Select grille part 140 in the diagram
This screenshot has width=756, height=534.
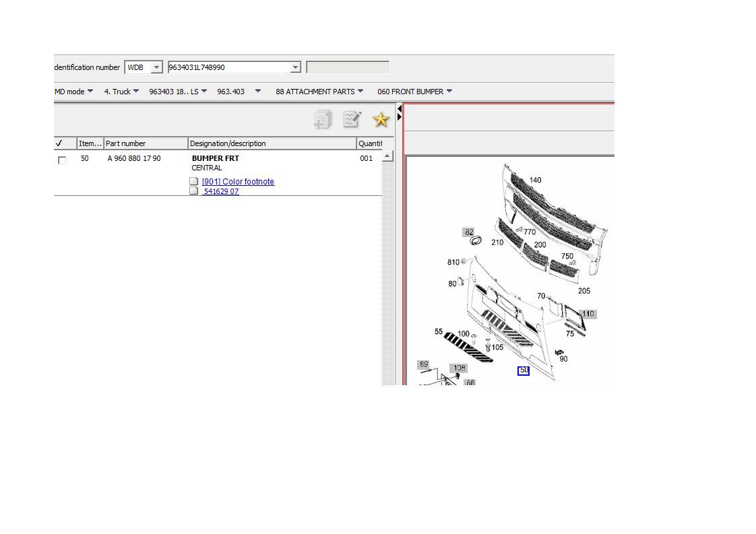click(535, 180)
